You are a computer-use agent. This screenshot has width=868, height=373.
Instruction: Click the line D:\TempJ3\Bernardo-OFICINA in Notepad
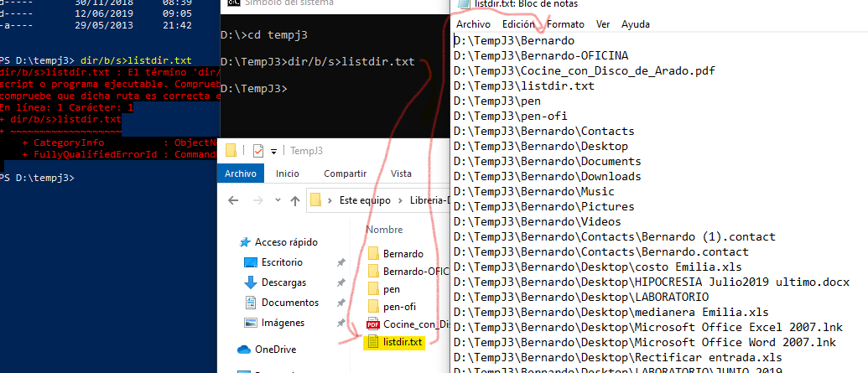(541, 56)
